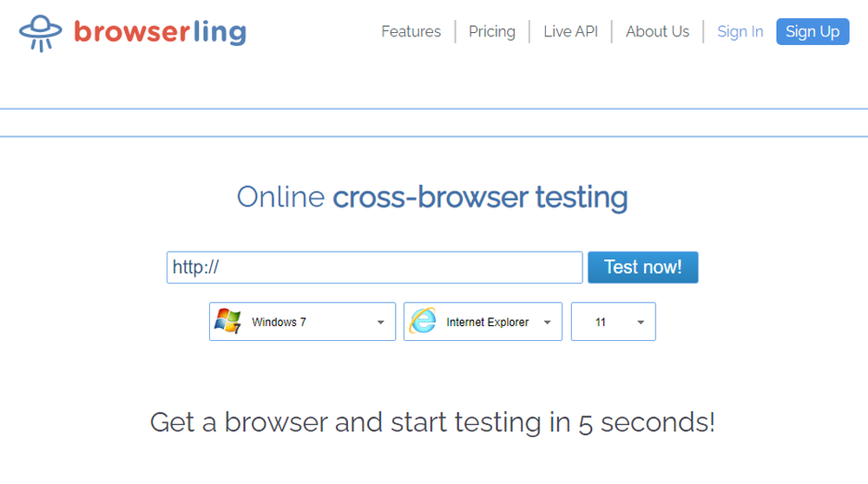Click the Windows 7 flag icon
The width and height of the screenshot is (868, 484).
pyautogui.click(x=227, y=321)
